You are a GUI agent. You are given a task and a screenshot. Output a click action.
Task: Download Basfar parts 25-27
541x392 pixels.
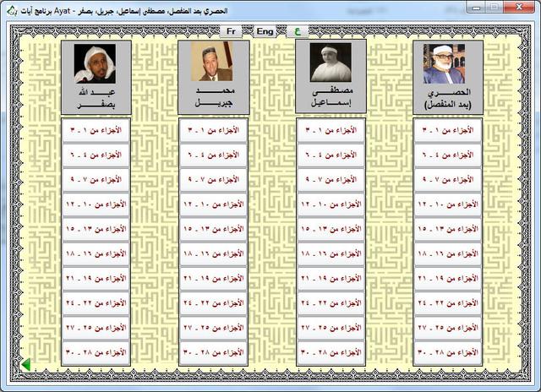tap(96, 328)
